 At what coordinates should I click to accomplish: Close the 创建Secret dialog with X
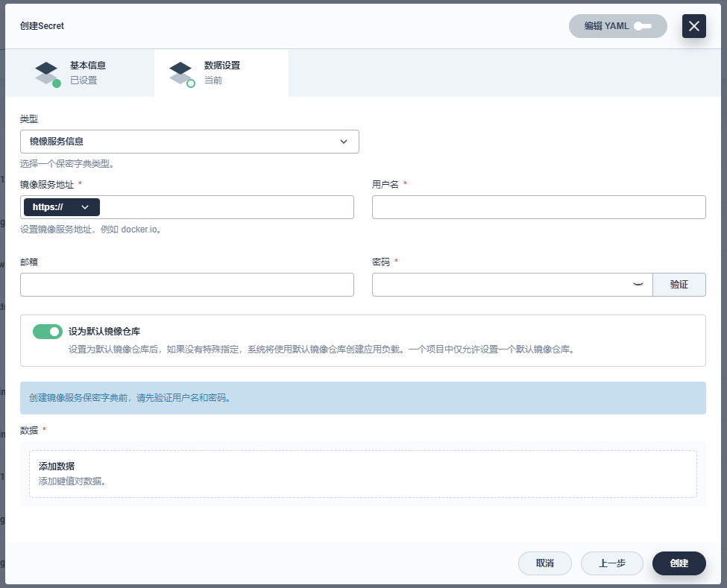click(693, 26)
